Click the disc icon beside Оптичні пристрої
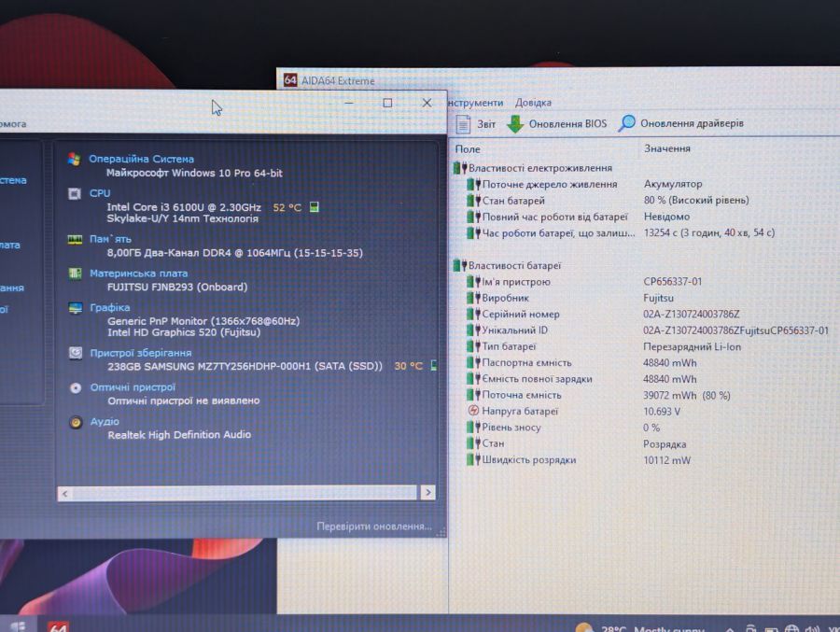 (x=76, y=387)
